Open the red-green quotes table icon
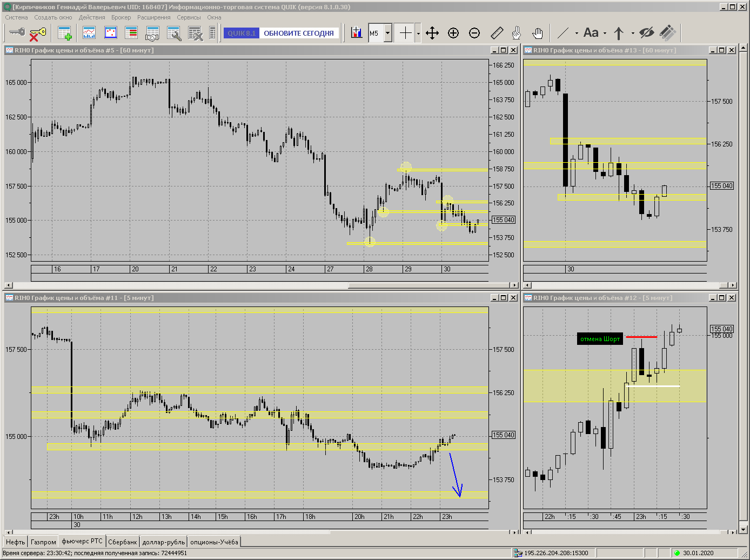 [131, 34]
